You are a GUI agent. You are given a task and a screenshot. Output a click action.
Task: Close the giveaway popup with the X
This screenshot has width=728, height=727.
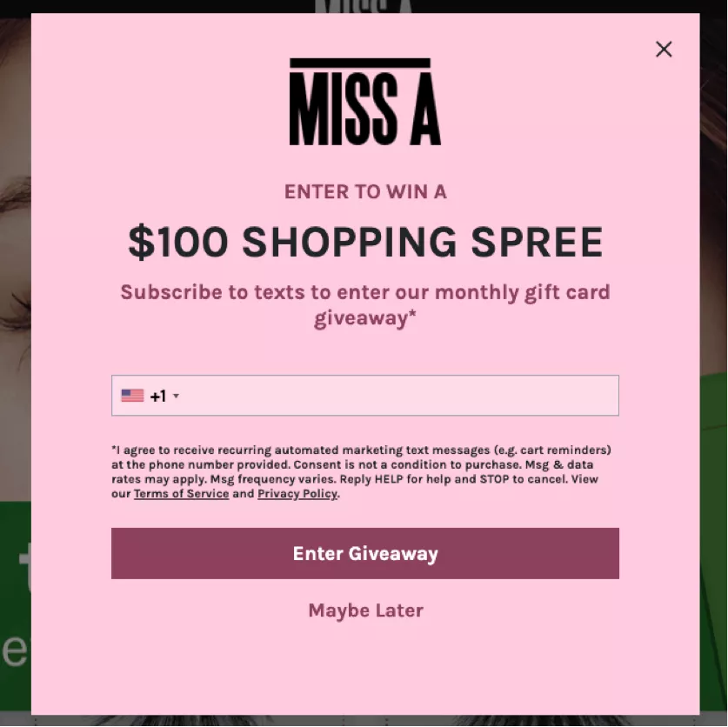[664, 50]
